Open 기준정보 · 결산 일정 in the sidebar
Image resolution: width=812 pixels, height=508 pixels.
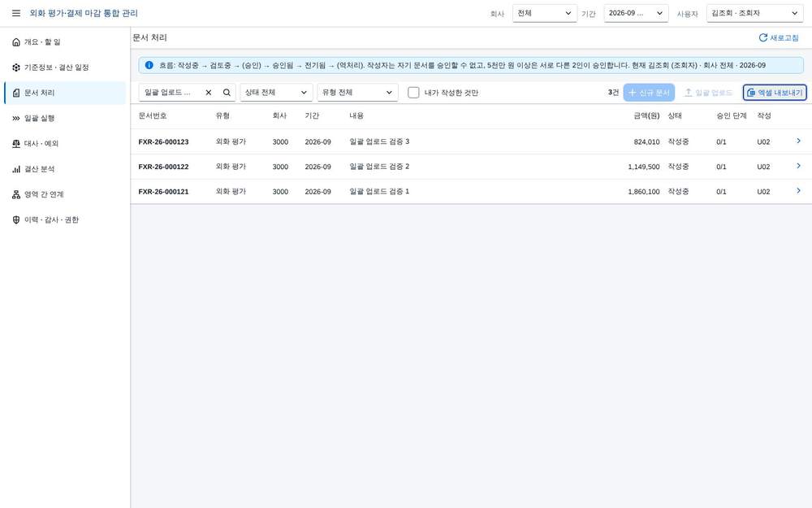(x=65, y=67)
